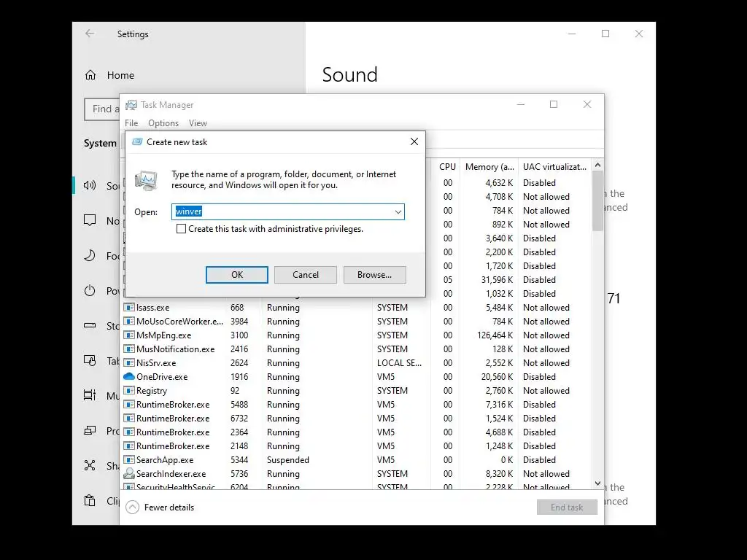Click the Create new task title icon

tap(137, 142)
